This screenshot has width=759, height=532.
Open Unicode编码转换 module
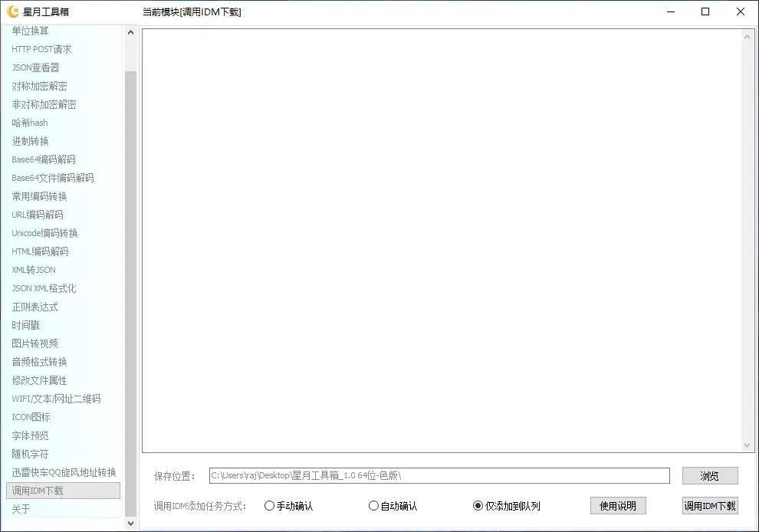click(x=44, y=233)
